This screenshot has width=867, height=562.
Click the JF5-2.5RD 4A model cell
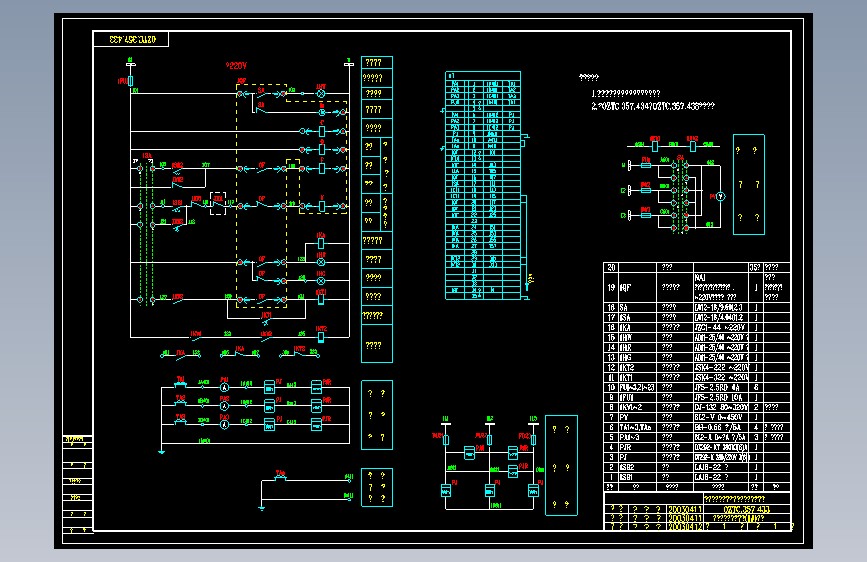point(722,387)
